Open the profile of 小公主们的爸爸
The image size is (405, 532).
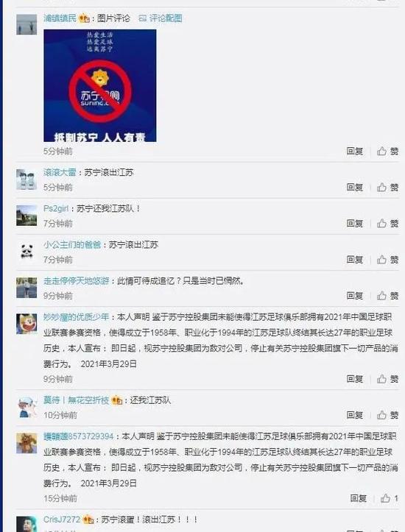72,244
